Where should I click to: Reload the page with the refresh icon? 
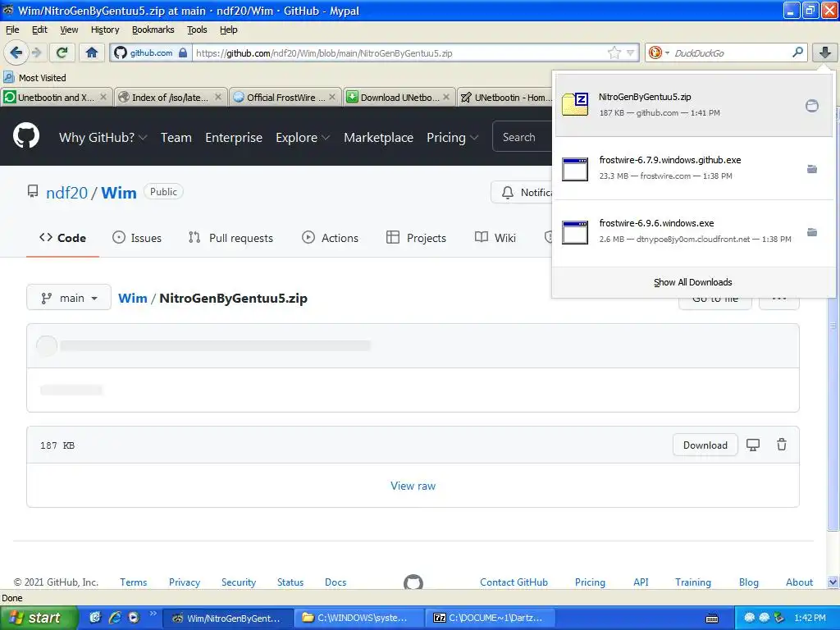[62, 52]
